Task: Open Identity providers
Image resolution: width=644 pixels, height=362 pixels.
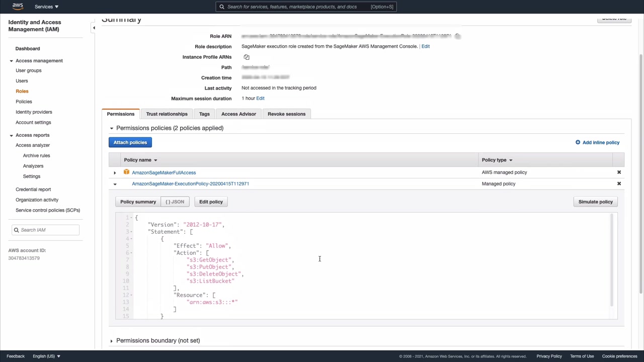Action: pyautogui.click(x=34, y=112)
